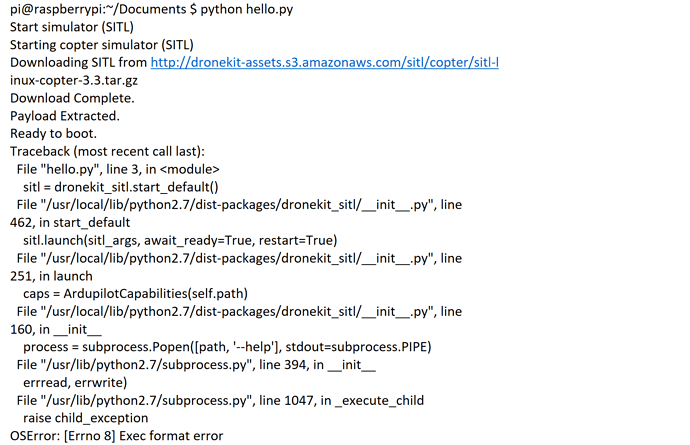Click the '251, in launch' text
The width and height of the screenshot is (690, 445).
pyautogui.click(x=51, y=276)
